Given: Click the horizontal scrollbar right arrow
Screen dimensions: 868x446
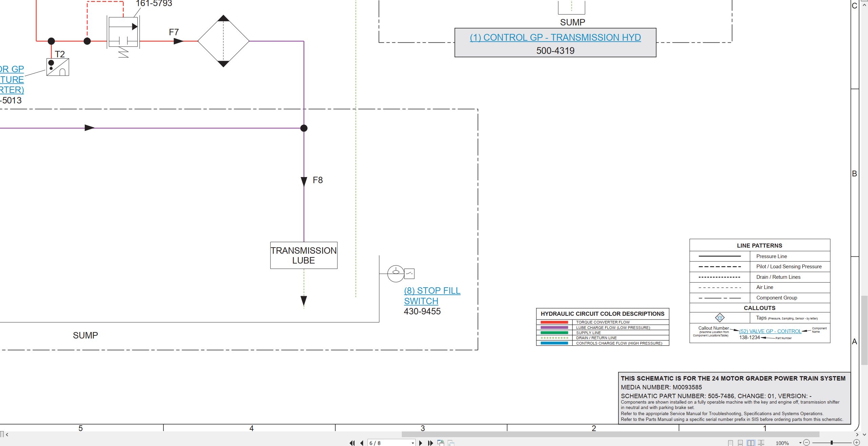Looking at the screenshot, I should (857, 434).
